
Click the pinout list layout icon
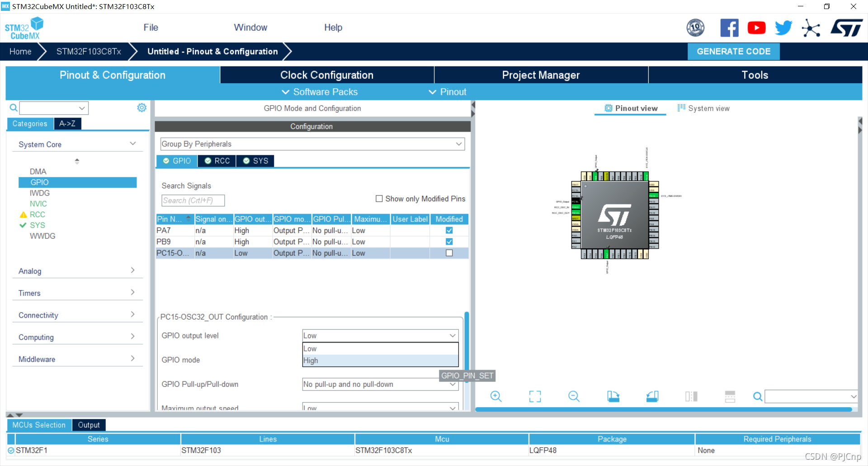730,396
